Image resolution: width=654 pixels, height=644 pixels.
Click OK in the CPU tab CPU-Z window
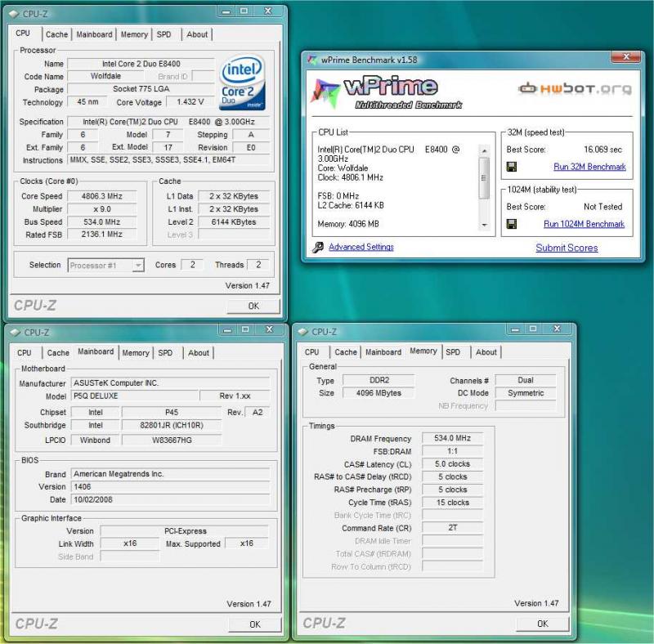253,306
